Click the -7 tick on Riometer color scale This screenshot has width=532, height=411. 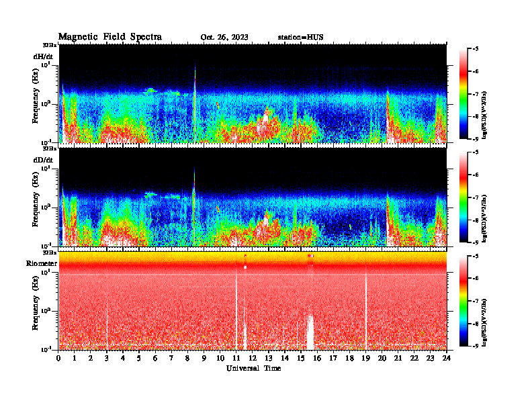(x=476, y=301)
